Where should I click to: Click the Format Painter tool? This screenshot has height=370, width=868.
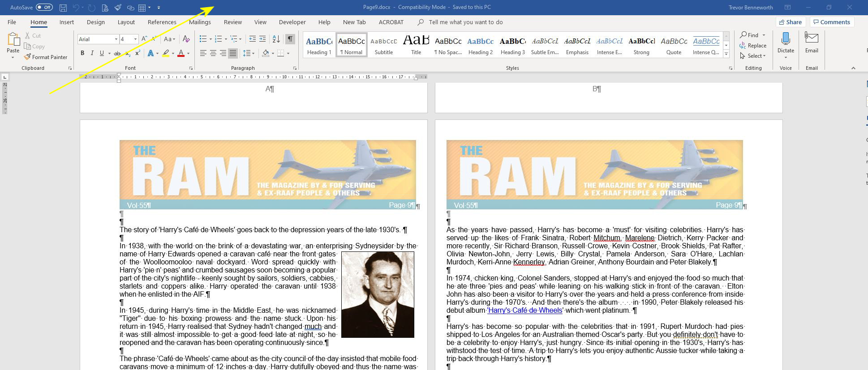point(46,57)
